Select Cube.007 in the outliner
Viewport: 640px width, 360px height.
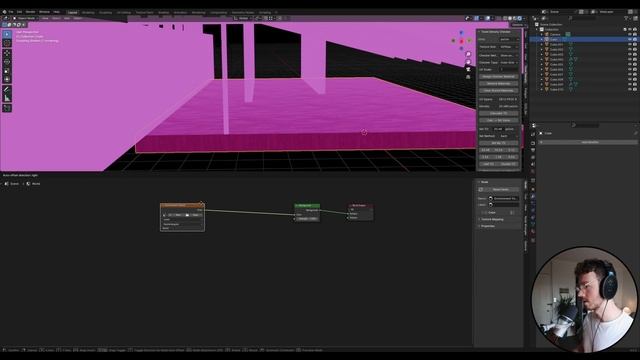pyautogui.click(x=556, y=75)
